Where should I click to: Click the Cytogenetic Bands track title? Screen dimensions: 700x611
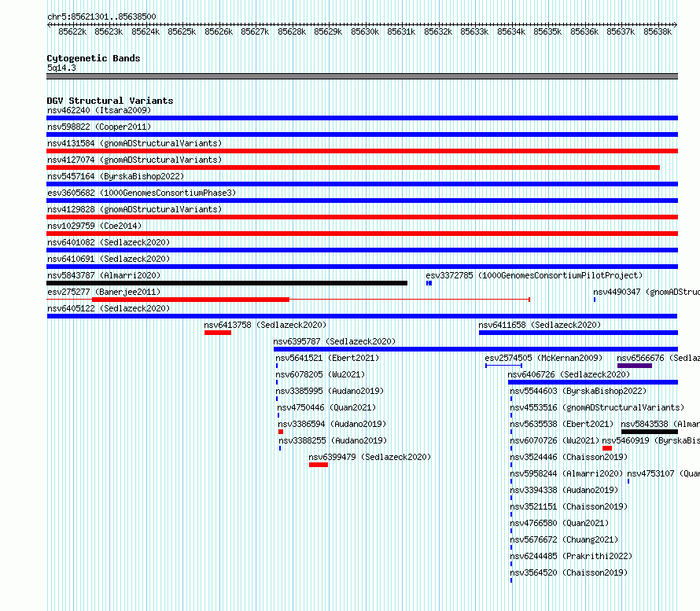[94, 58]
